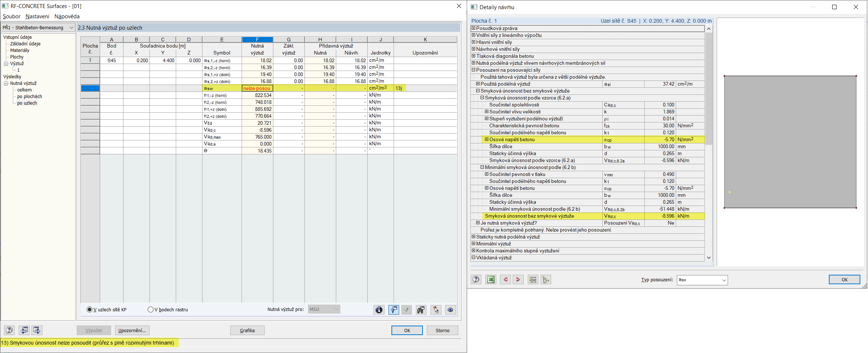The image size is (868, 353).
Task: Expand the 'Je nutná smyková výztuž?' row
Action: point(478,223)
